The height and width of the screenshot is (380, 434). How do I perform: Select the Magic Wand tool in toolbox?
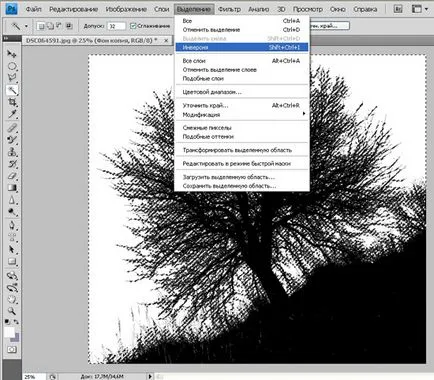[x=12, y=90]
